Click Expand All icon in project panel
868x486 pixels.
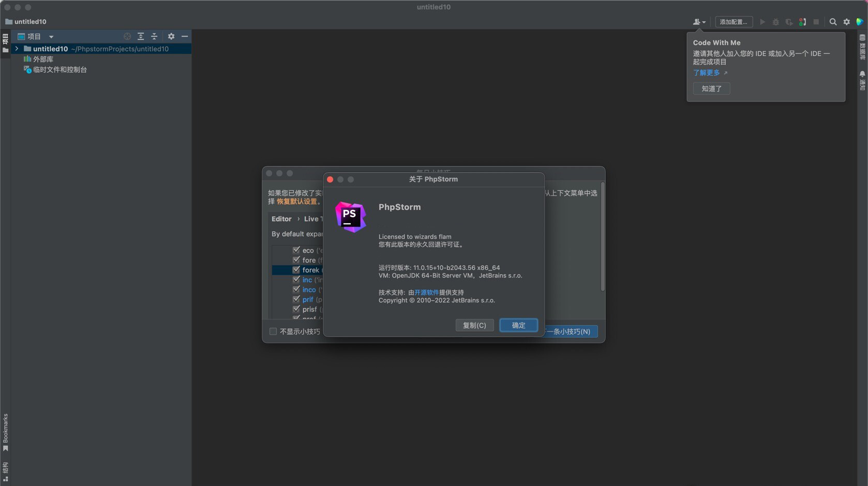click(x=141, y=36)
